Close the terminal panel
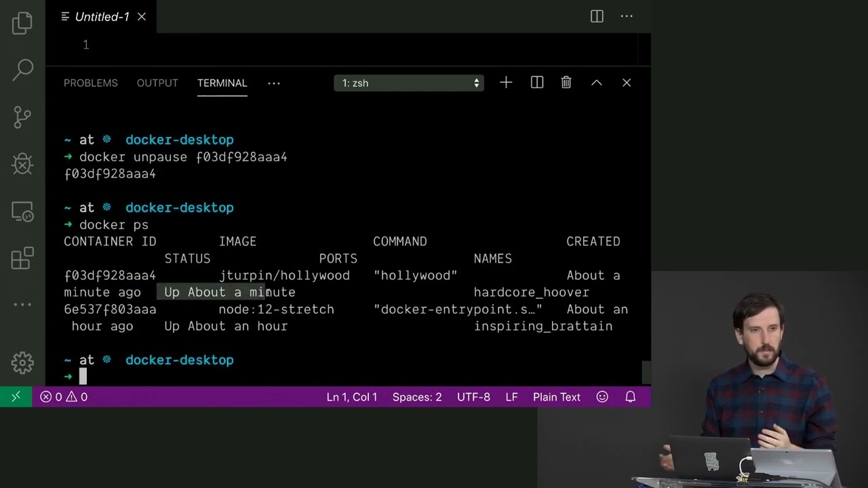The image size is (868, 488). pos(627,83)
